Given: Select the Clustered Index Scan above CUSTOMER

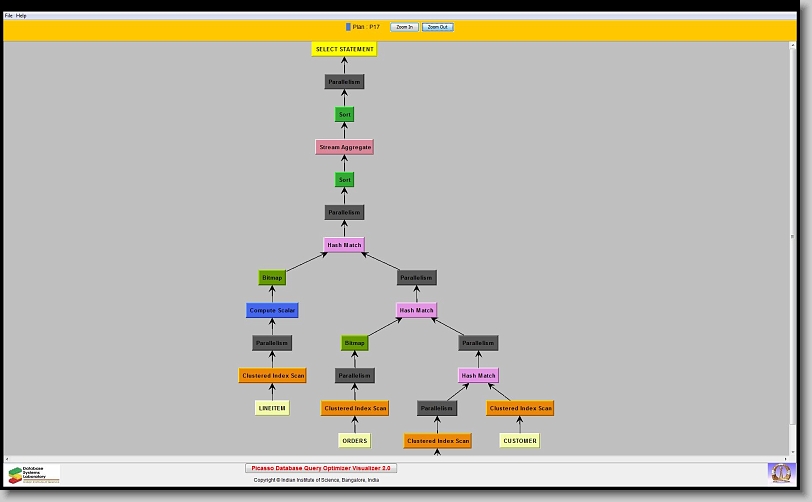Looking at the screenshot, I should click(x=520, y=408).
